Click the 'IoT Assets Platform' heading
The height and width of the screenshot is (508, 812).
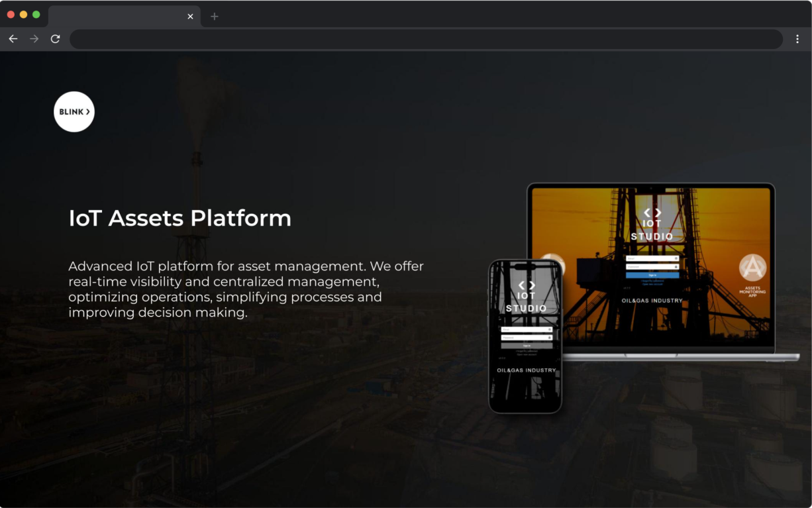(180, 218)
